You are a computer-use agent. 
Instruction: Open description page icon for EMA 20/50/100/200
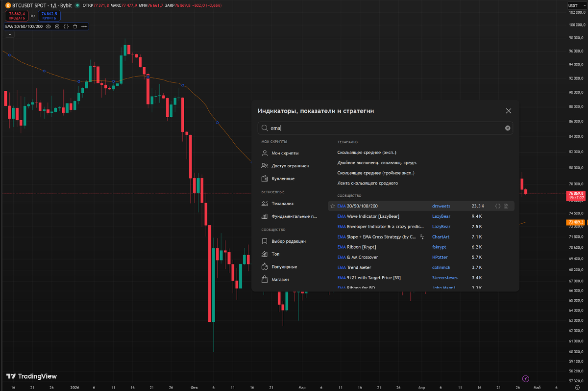506,206
